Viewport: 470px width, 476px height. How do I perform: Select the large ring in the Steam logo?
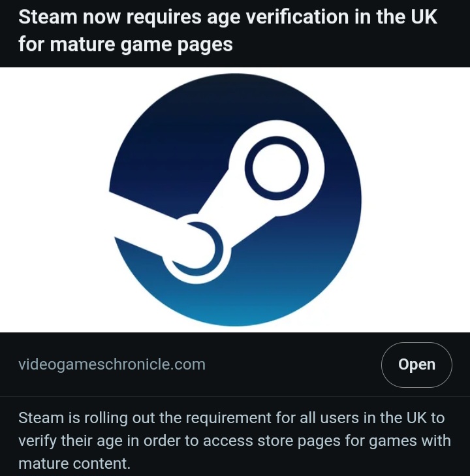276,168
